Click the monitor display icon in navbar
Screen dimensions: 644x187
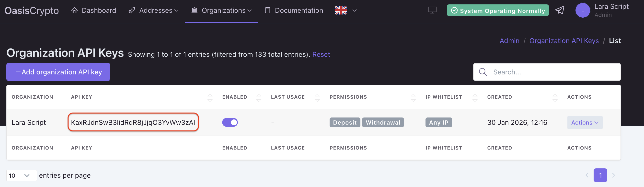click(432, 10)
